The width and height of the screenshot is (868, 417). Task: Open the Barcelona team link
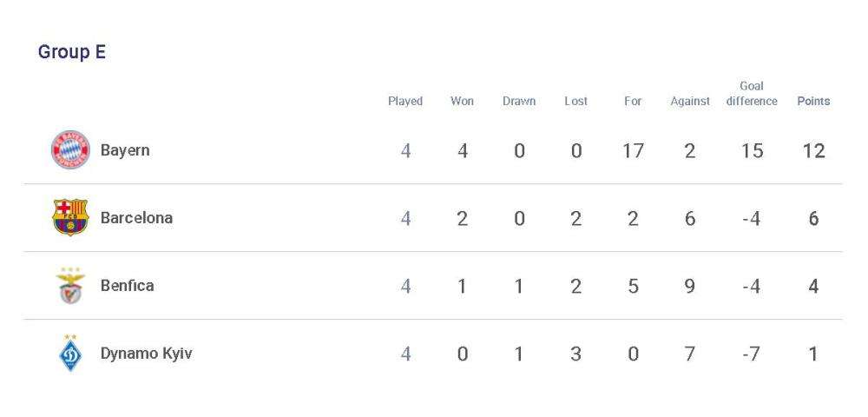tap(137, 218)
